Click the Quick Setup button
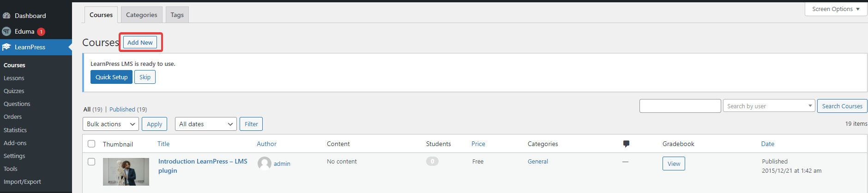868x193 pixels. tap(111, 77)
